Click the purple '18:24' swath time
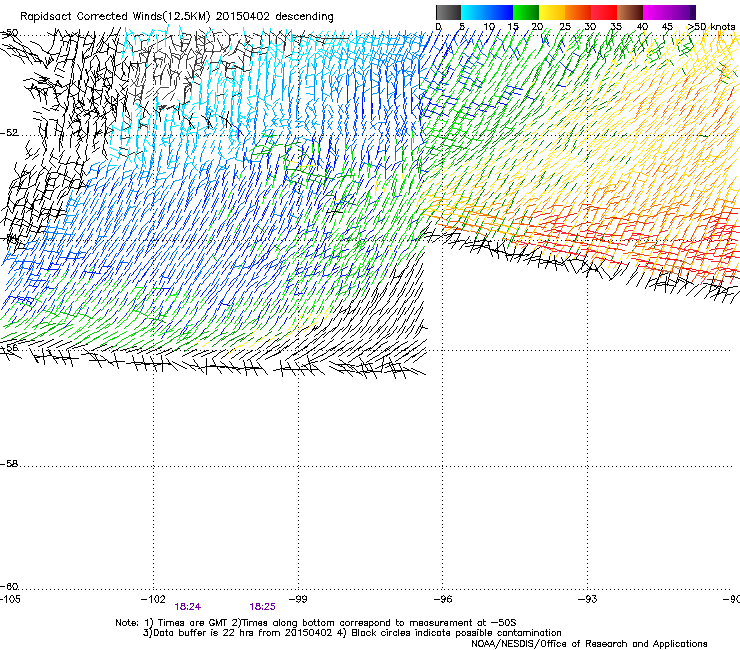The height and width of the screenshot is (650, 740). click(187, 607)
